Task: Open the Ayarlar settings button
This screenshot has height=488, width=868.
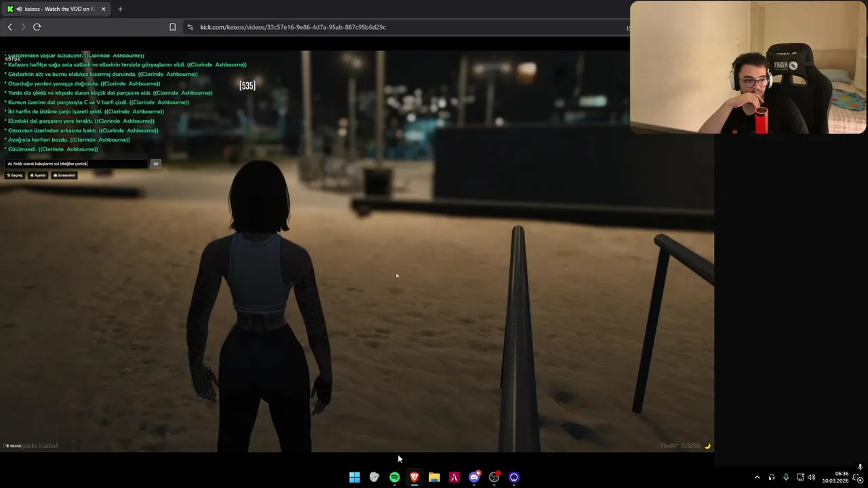Action: 38,175
